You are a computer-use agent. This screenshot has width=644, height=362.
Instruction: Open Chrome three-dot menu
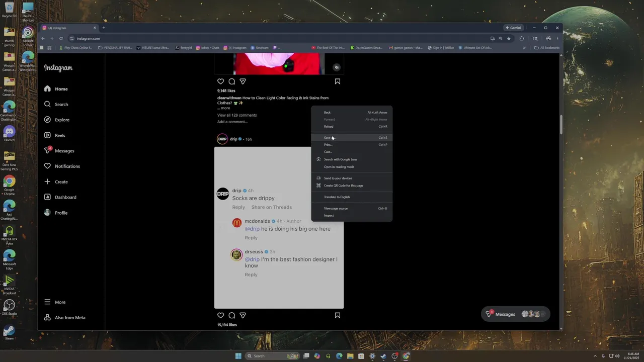pyautogui.click(x=557, y=39)
